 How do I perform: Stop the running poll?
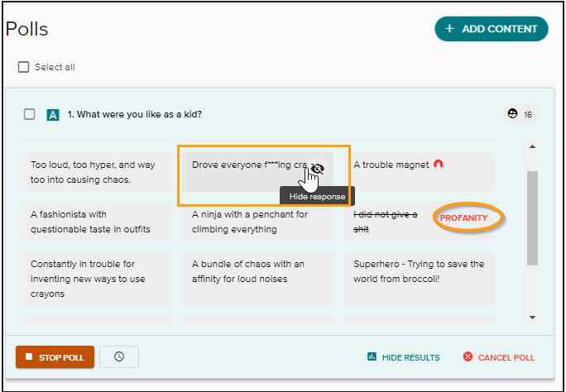[x=55, y=357]
